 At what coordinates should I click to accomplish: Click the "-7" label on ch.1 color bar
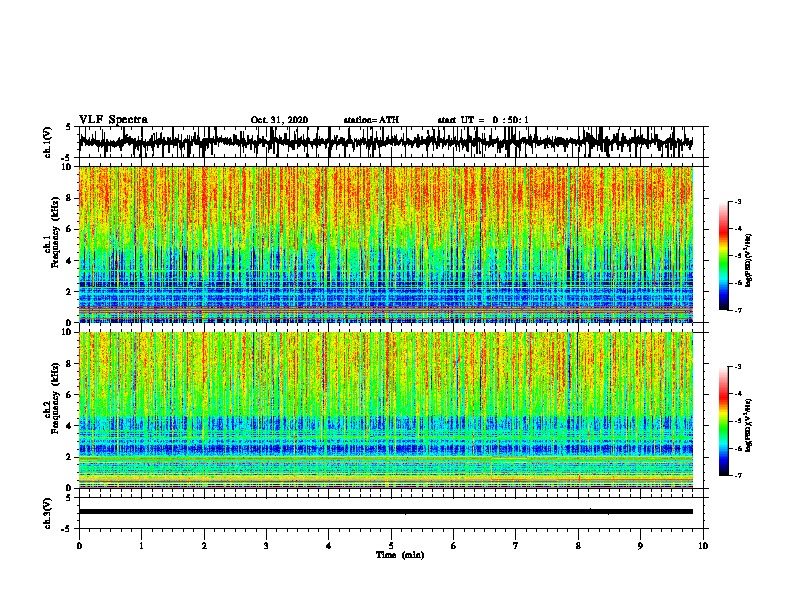point(738,310)
